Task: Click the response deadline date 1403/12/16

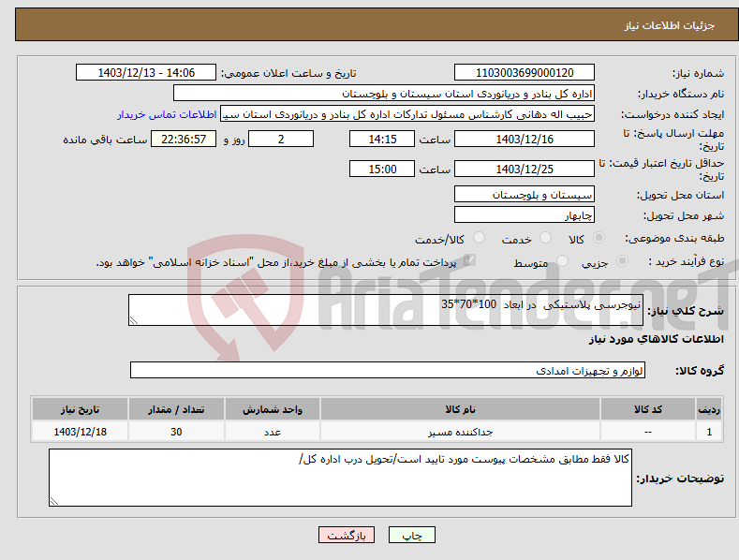Action: coord(525,139)
